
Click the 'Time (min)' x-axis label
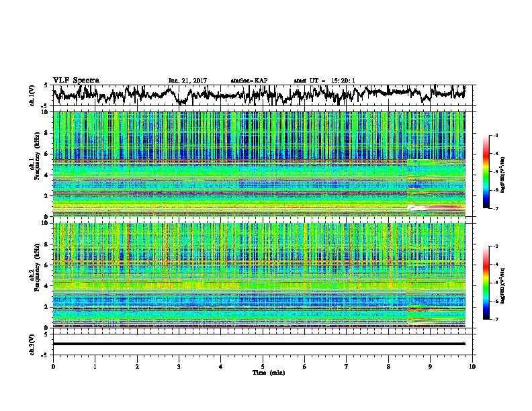click(269, 373)
